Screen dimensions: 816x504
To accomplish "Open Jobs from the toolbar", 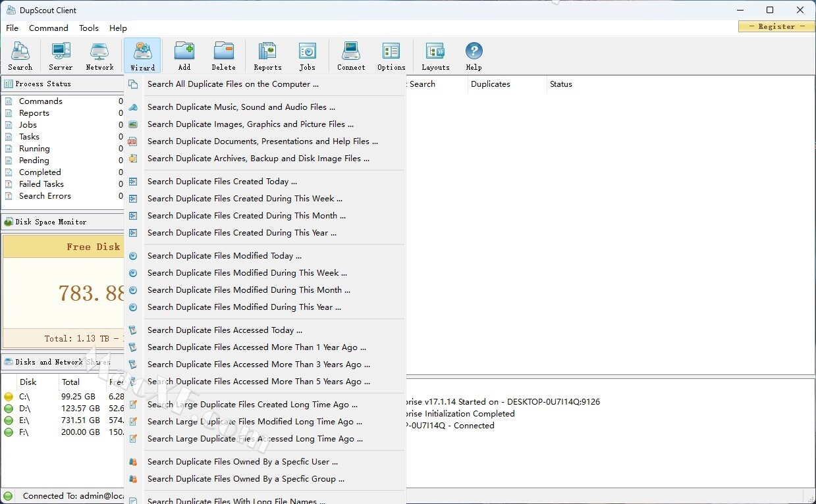I will [308, 56].
